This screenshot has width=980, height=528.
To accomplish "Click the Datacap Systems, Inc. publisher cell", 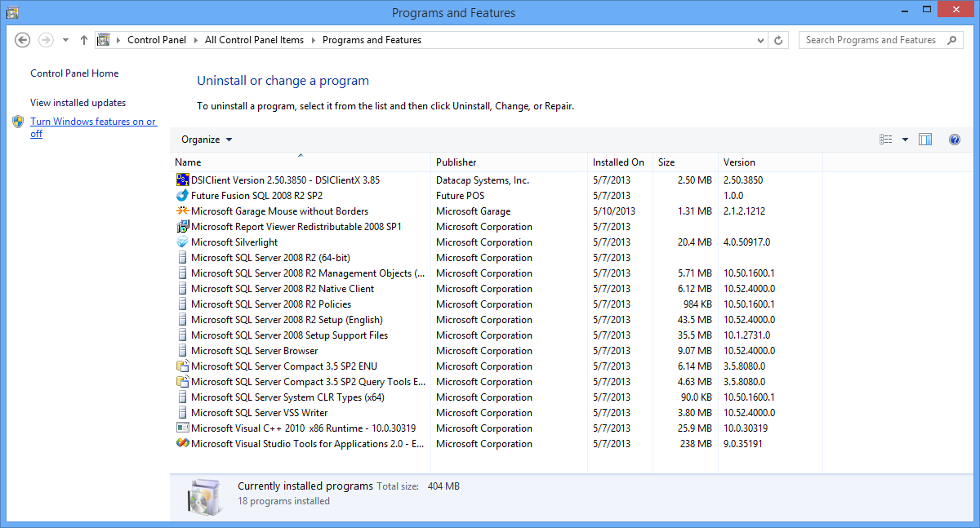I will click(x=483, y=180).
